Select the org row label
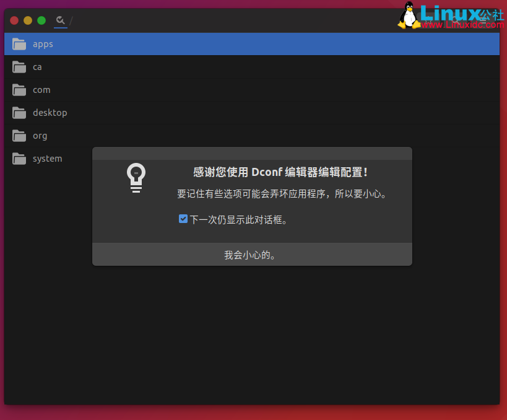This screenshot has height=420, width=507. point(40,136)
